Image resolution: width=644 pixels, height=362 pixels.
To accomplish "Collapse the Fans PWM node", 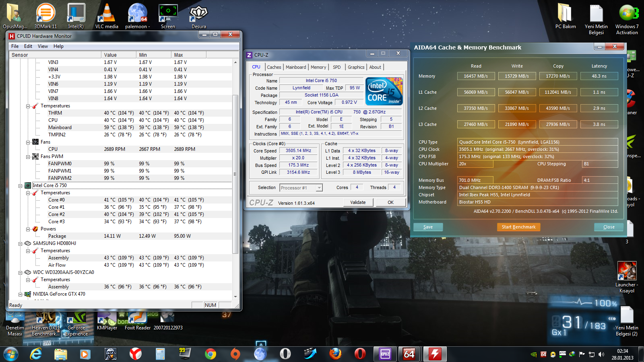I will click(28, 157).
